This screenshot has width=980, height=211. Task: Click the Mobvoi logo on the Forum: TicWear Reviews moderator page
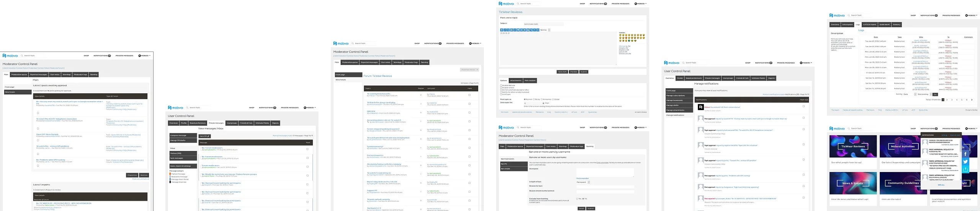tap(341, 43)
